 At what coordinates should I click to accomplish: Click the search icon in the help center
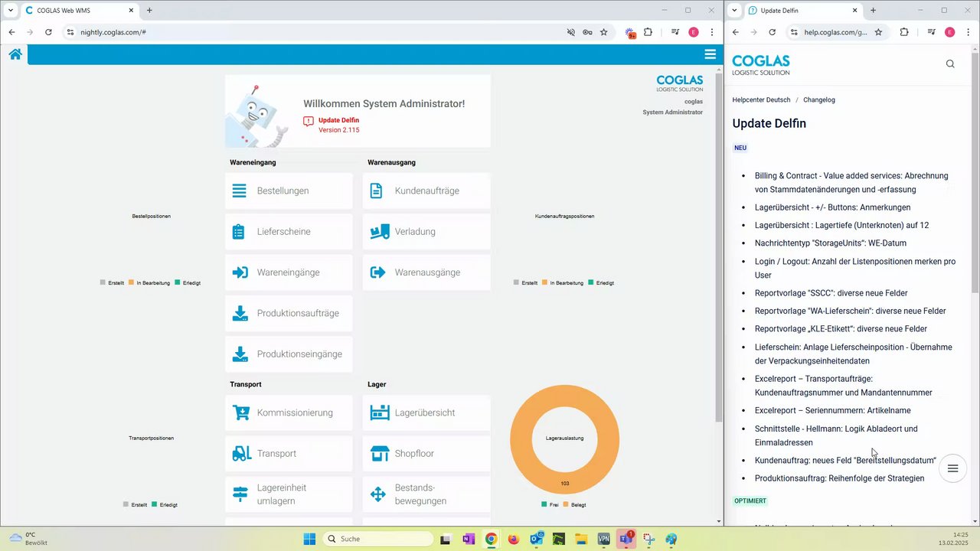click(950, 64)
